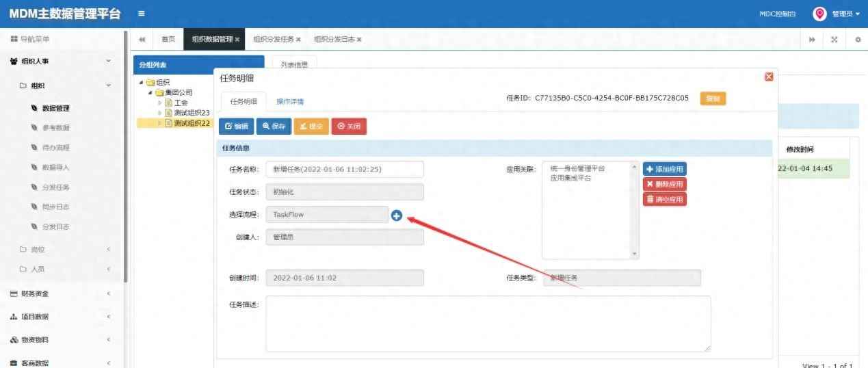
Task: Click the 清空应用 button
Action: pos(665,200)
